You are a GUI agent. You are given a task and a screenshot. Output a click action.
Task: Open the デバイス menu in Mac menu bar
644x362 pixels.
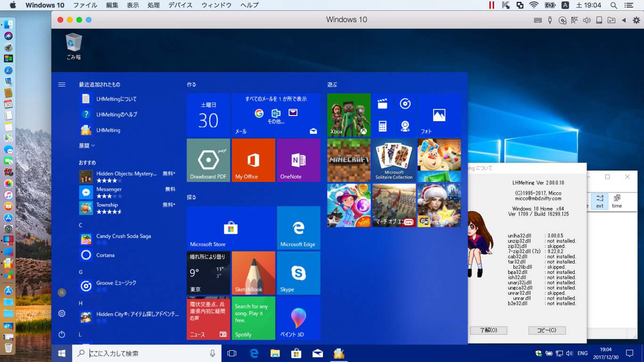click(181, 5)
